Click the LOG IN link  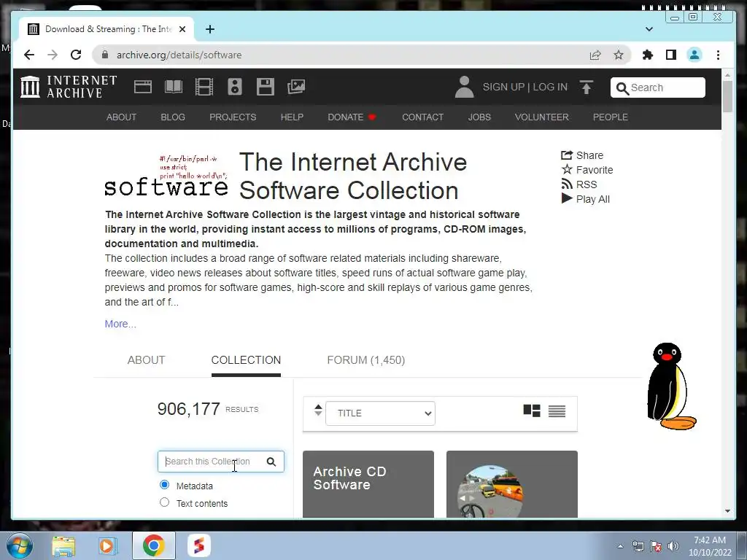550,87
